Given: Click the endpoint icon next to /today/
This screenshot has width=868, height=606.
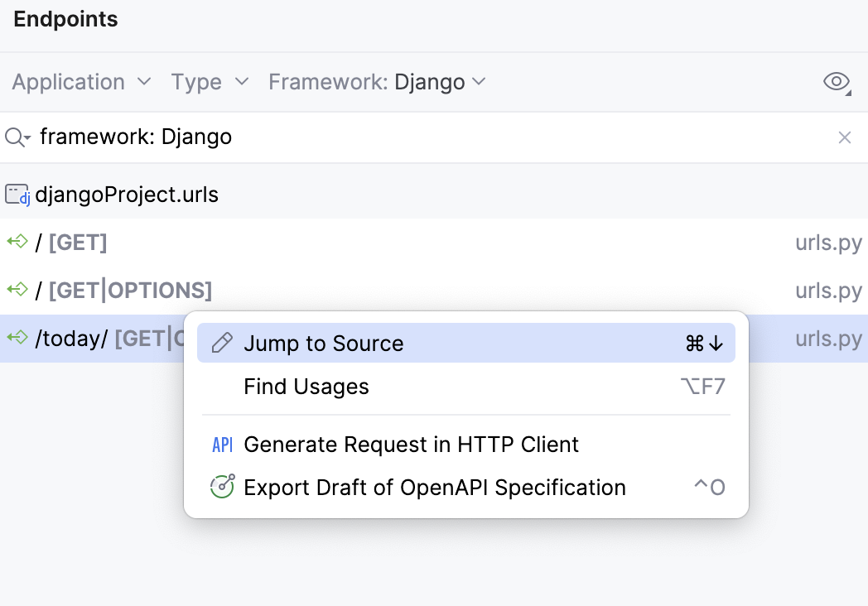Looking at the screenshot, I should (x=15, y=339).
